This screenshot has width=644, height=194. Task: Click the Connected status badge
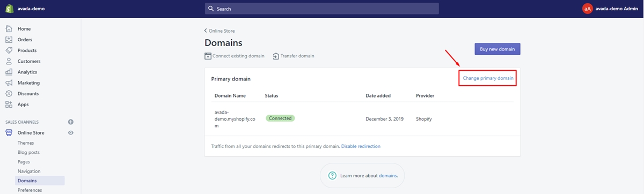click(x=280, y=118)
